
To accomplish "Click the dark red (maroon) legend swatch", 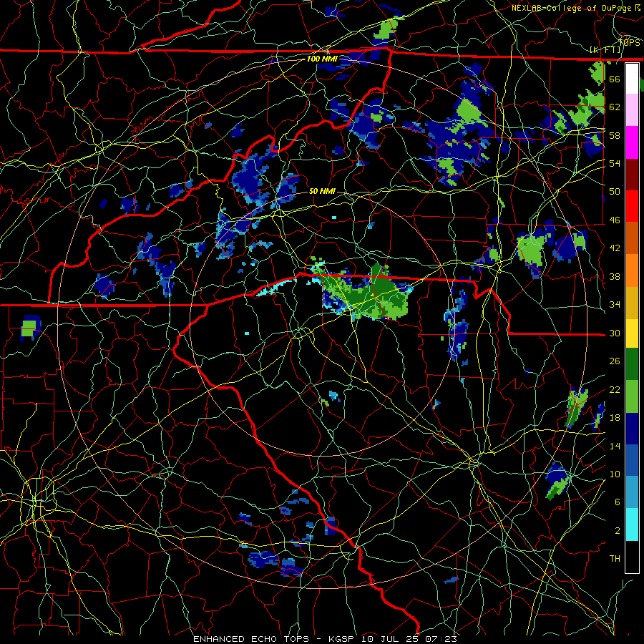I will click(x=632, y=175).
